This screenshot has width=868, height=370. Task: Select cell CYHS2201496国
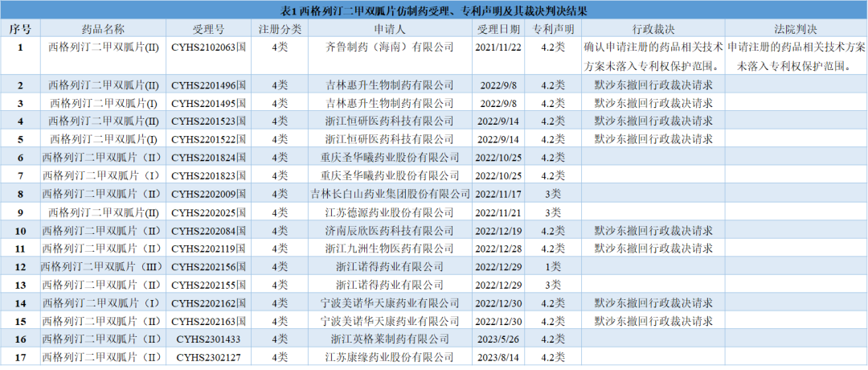click(x=208, y=84)
